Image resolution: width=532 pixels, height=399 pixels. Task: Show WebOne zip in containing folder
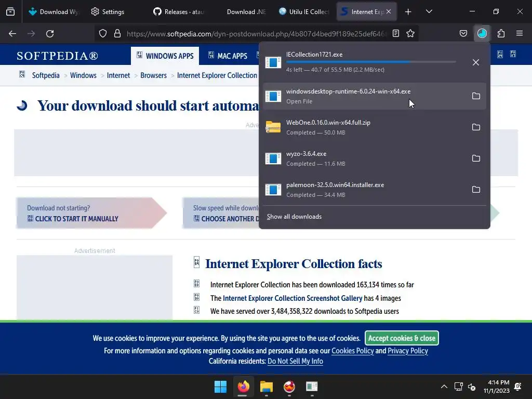point(476,127)
